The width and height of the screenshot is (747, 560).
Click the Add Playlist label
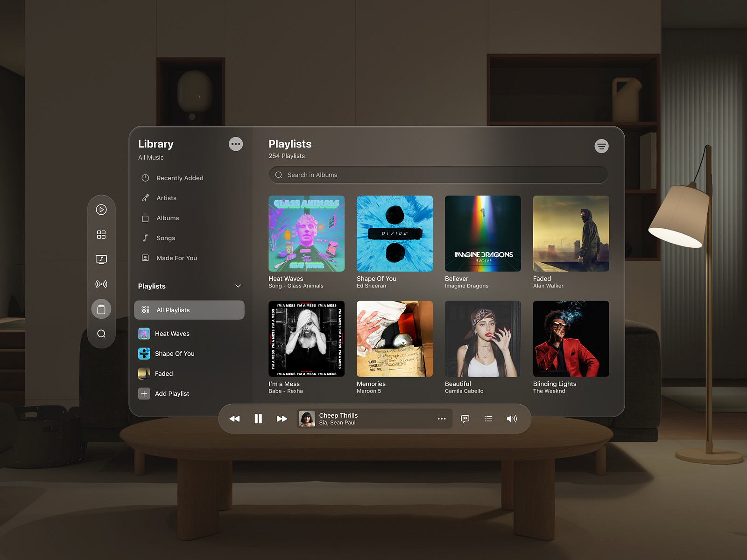tap(172, 393)
